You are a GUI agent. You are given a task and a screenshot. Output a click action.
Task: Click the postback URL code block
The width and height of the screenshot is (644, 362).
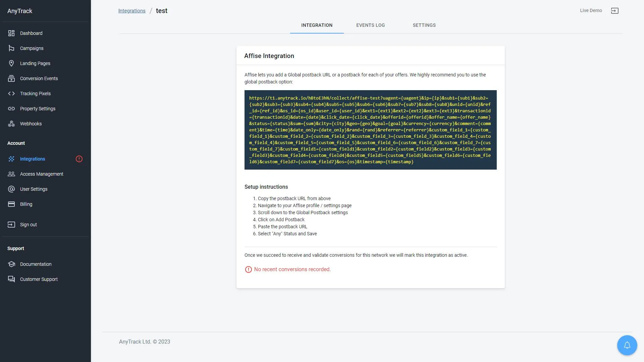pos(370,130)
